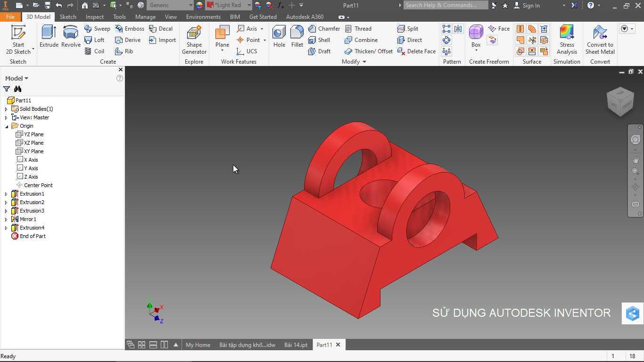Switch to the Bài 14.ipt document tab
644x362 pixels.
pos(296,345)
